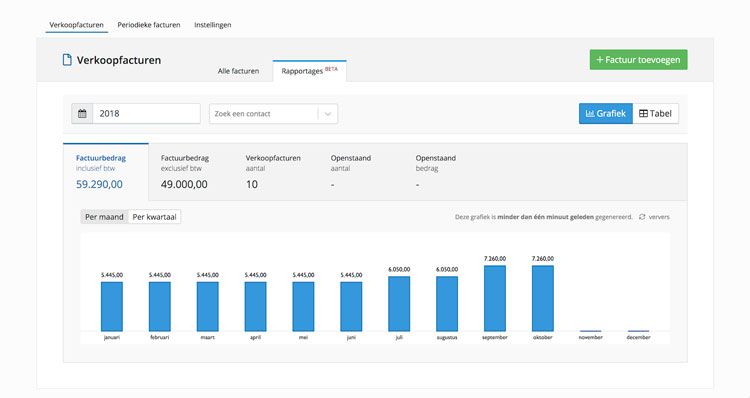Click the invoice count value 10
The height and width of the screenshot is (398, 750).
click(252, 184)
